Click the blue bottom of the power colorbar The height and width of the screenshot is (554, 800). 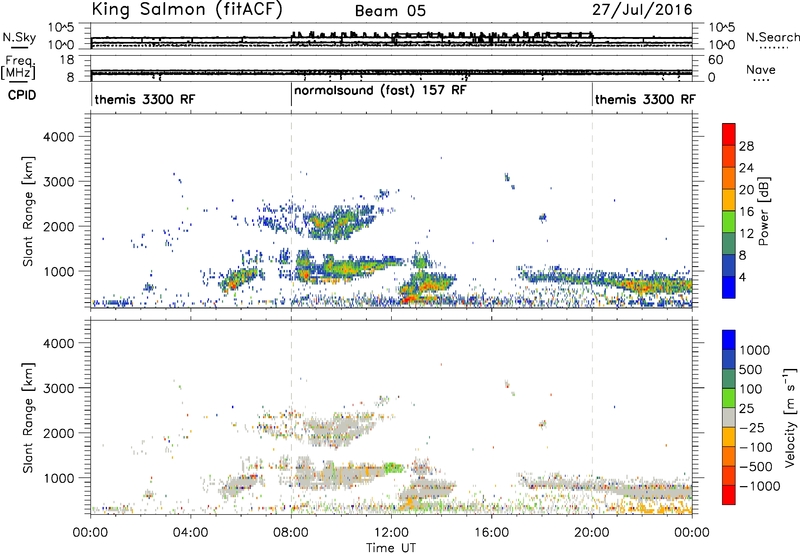coord(729,287)
